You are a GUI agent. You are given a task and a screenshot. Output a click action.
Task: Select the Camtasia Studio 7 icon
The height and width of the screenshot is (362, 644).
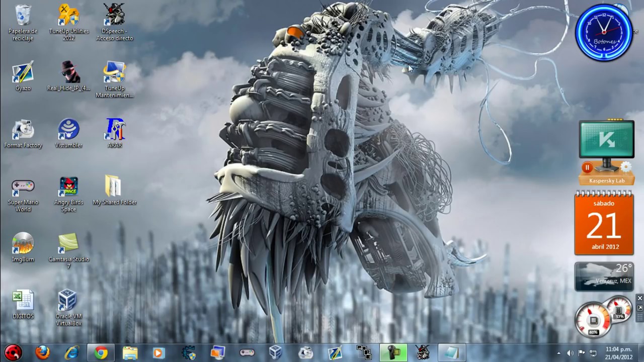69,251
